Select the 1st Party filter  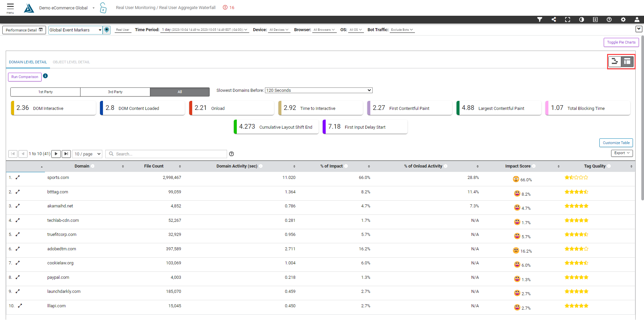coord(45,92)
